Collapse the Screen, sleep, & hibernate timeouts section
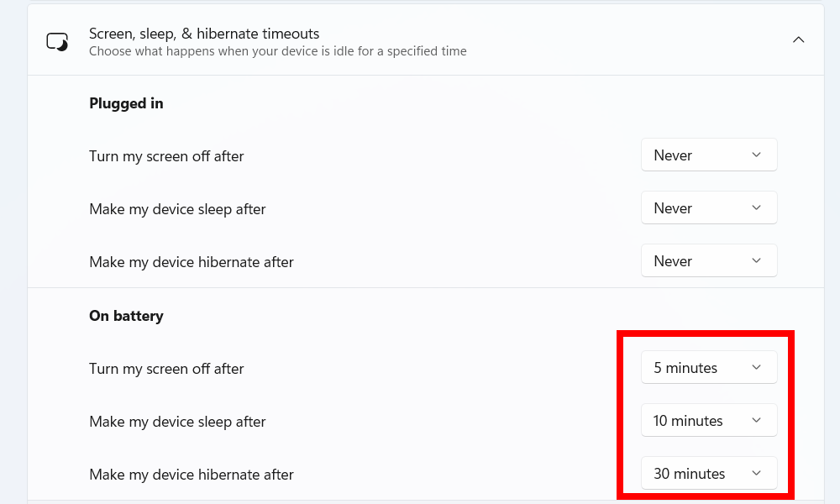Image resolution: width=840 pixels, height=504 pixels. pos(798,39)
